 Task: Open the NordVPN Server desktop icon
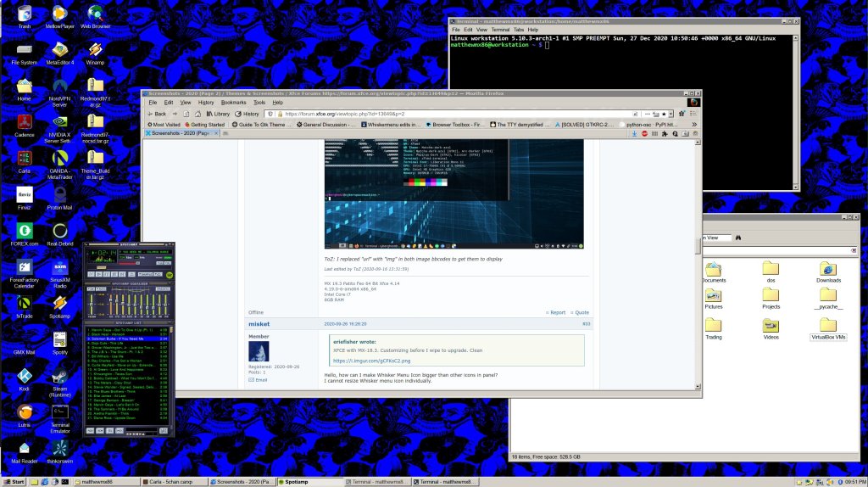pos(59,85)
